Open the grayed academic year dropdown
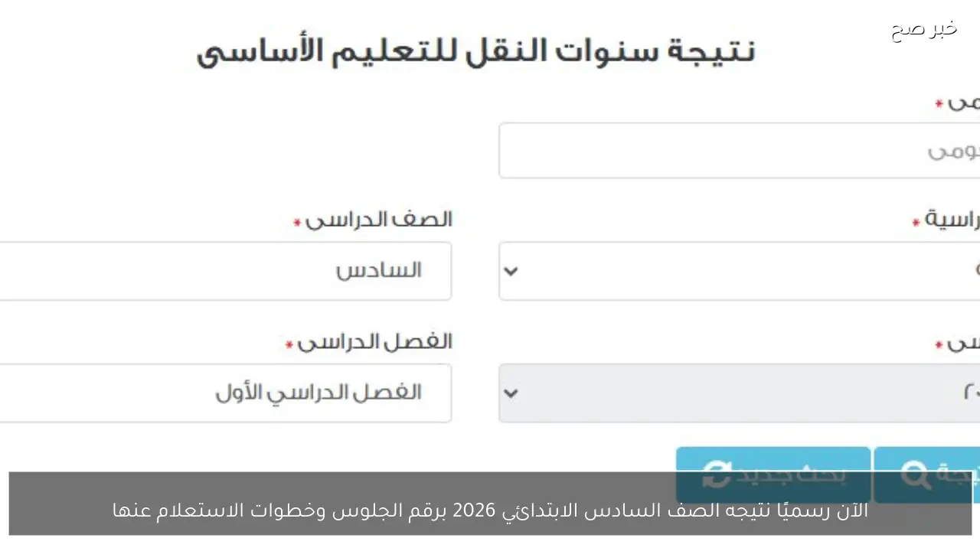980x551 pixels. tap(511, 393)
